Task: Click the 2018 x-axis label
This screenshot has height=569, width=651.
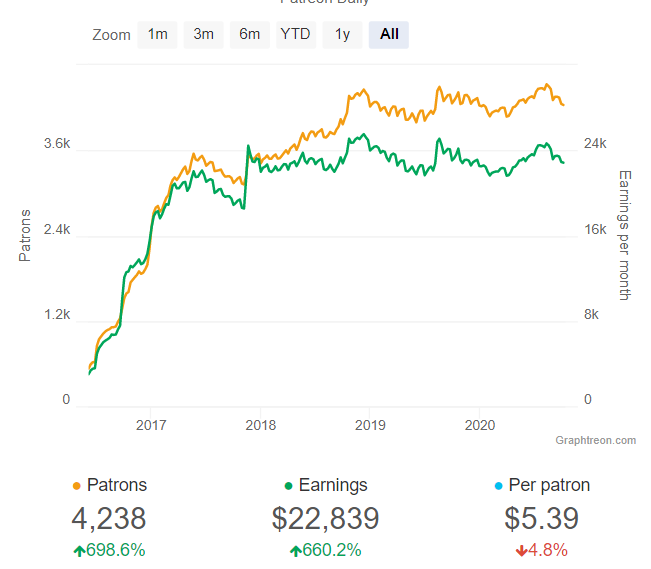Action: click(260, 425)
